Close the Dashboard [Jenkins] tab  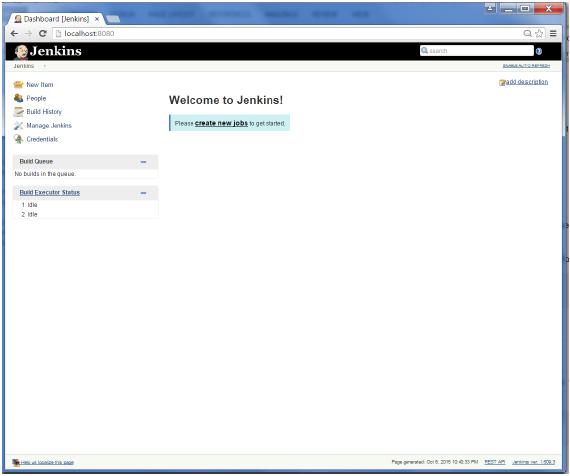click(97, 19)
